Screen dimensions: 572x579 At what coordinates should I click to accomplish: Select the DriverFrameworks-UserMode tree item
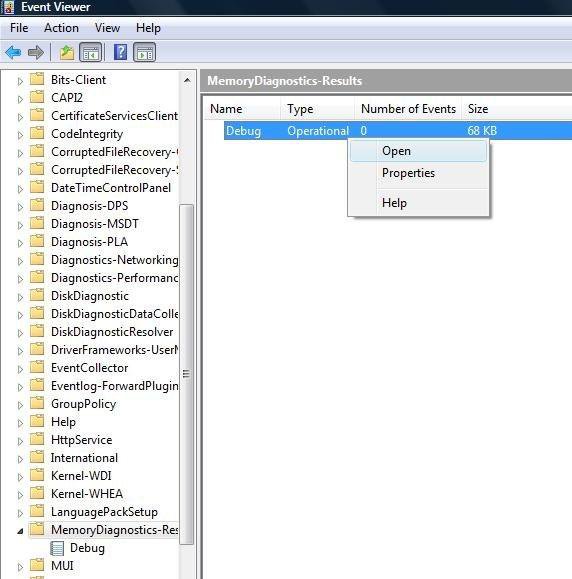coord(114,349)
